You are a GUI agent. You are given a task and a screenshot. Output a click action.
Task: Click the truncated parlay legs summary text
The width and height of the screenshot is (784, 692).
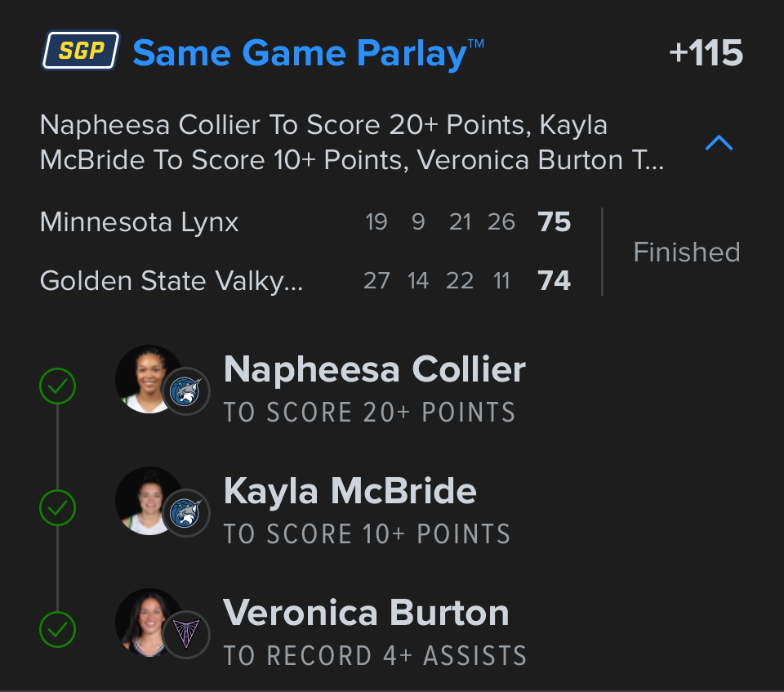(x=351, y=143)
